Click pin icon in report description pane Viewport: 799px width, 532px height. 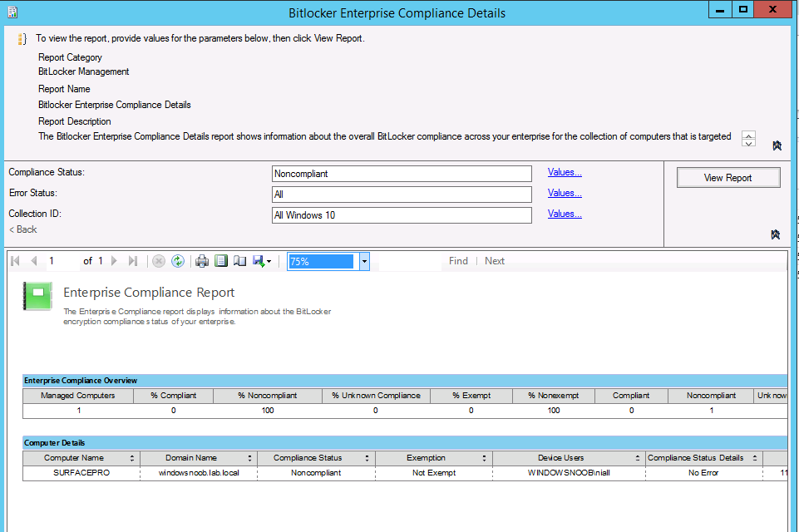(777, 145)
